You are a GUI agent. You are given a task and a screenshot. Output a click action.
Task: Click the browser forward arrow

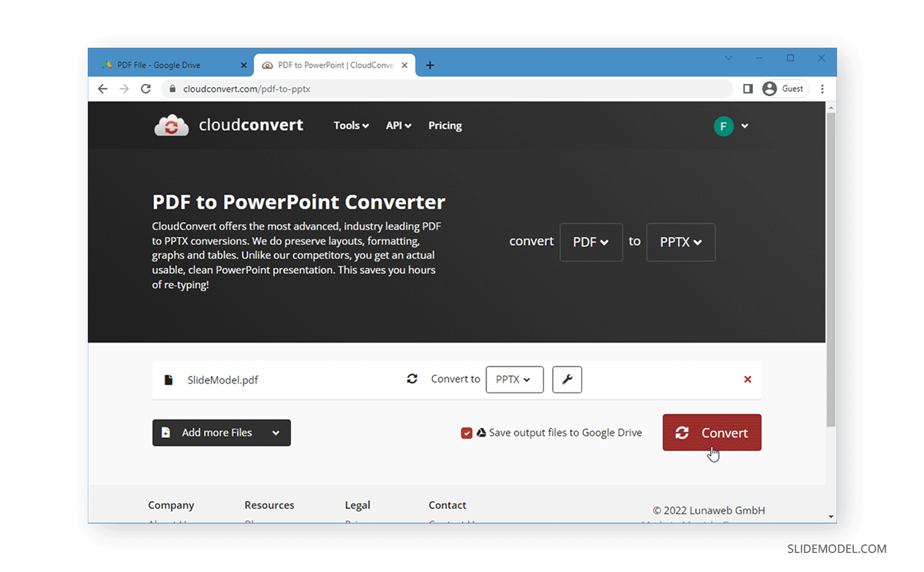[125, 89]
